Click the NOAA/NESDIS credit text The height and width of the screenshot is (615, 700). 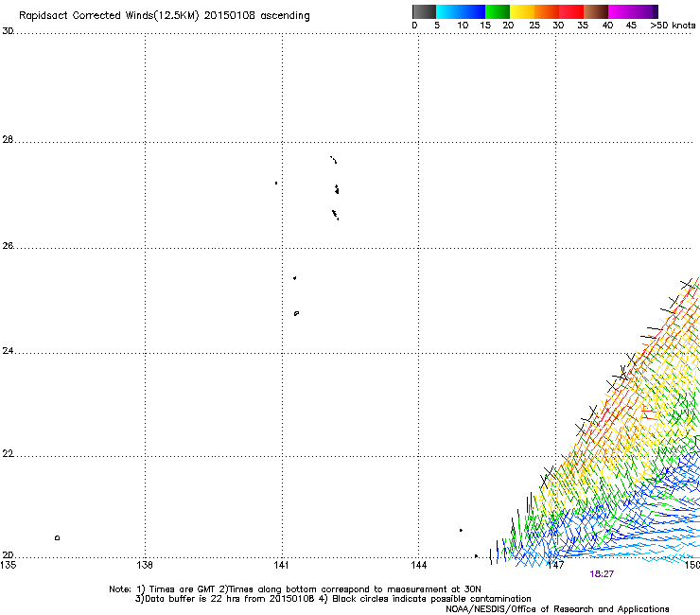557,609
